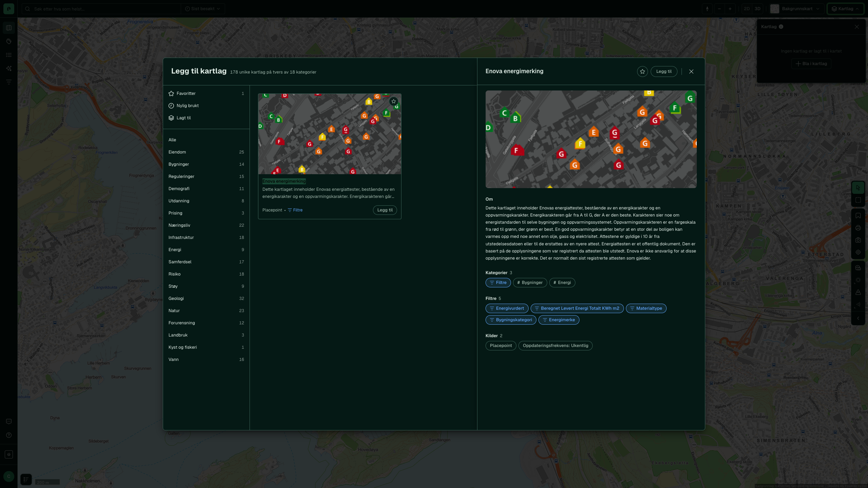This screenshot has width=868, height=488.
Task: Reset map orientation with compass button
Action: coord(707,9)
